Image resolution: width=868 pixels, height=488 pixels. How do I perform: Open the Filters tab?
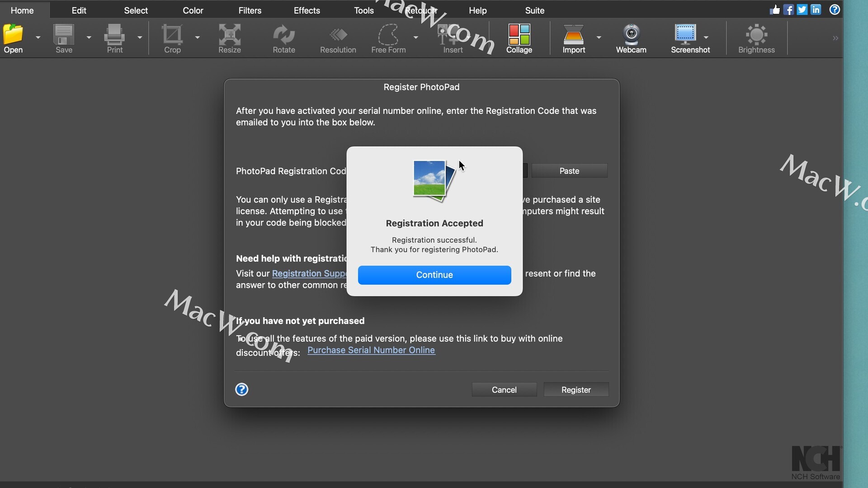pos(250,10)
